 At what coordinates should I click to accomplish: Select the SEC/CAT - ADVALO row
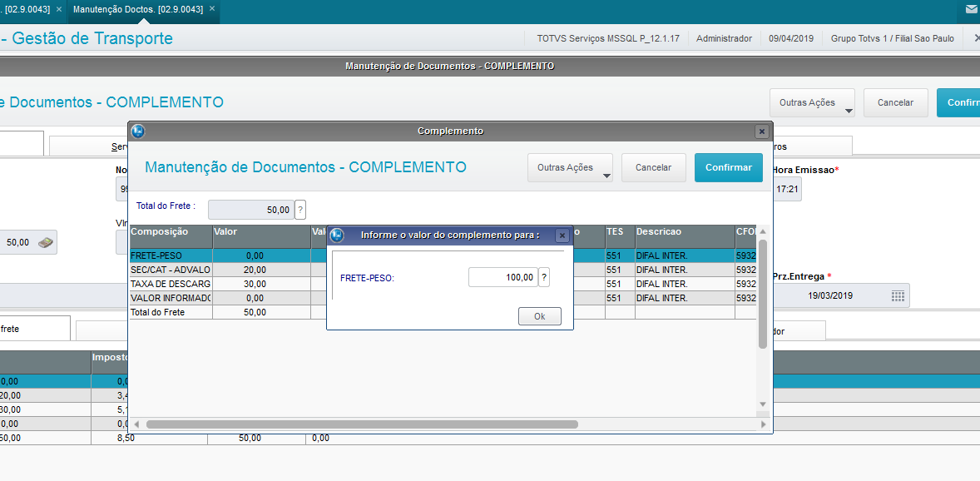click(x=443, y=270)
